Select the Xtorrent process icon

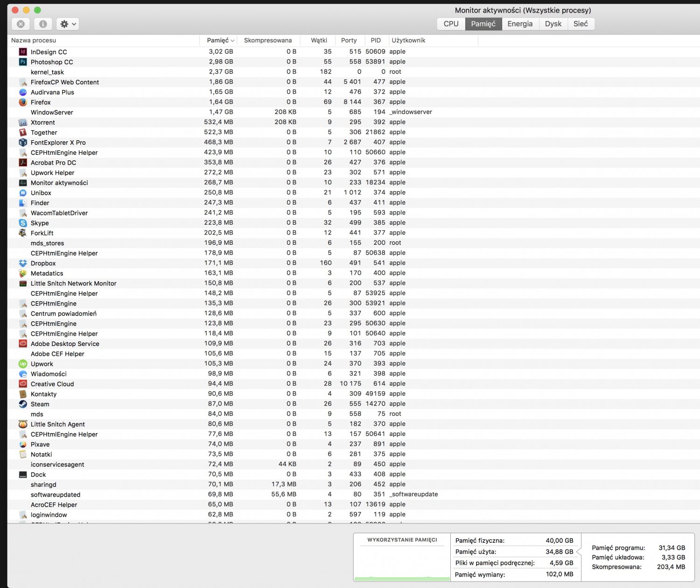(23, 122)
